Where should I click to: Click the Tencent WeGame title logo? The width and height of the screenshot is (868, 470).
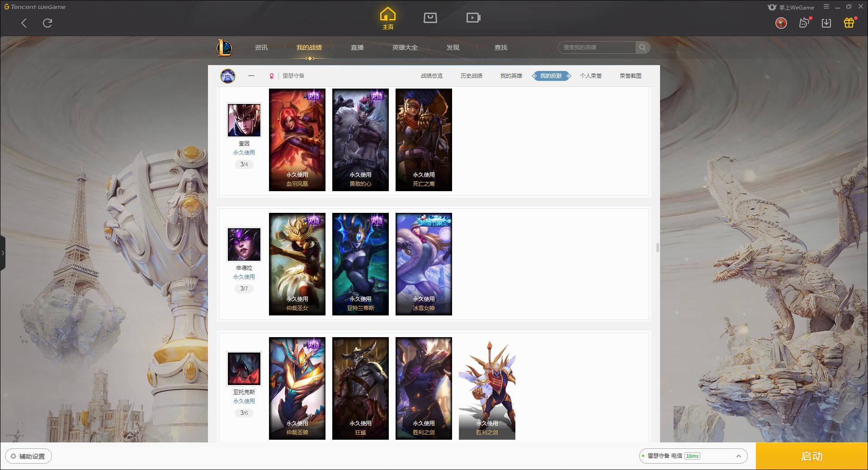pyautogui.click(x=35, y=7)
